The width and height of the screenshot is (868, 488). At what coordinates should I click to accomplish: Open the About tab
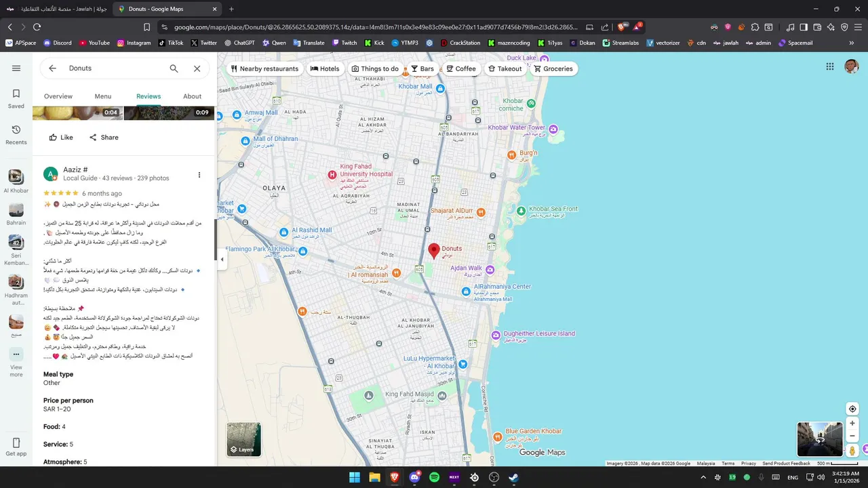(x=193, y=96)
